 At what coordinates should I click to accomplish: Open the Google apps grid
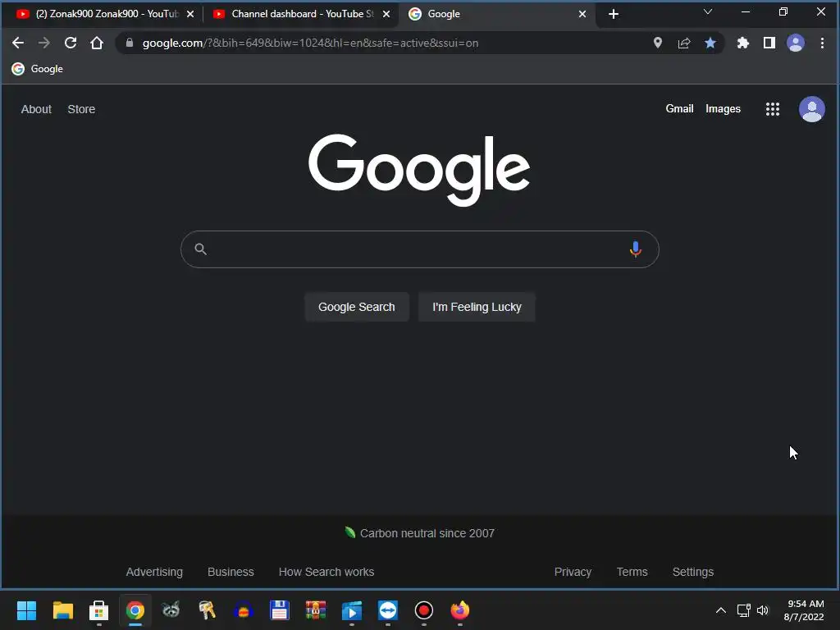point(772,109)
